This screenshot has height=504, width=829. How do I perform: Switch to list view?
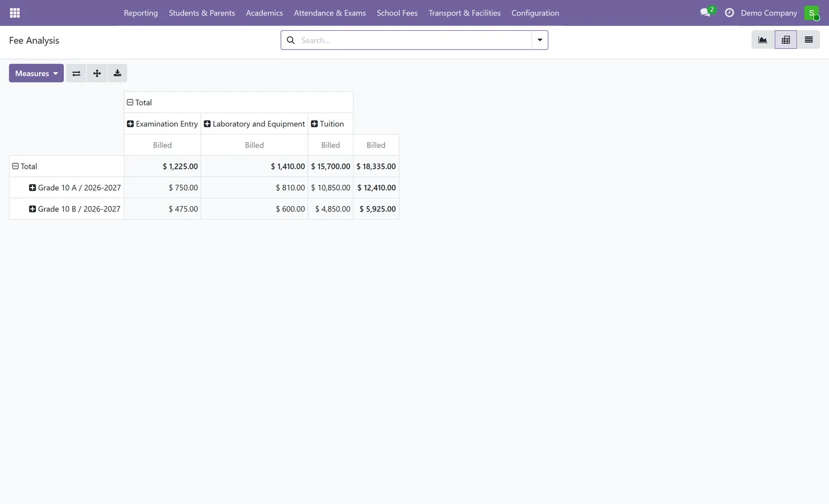click(x=808, y=40)
